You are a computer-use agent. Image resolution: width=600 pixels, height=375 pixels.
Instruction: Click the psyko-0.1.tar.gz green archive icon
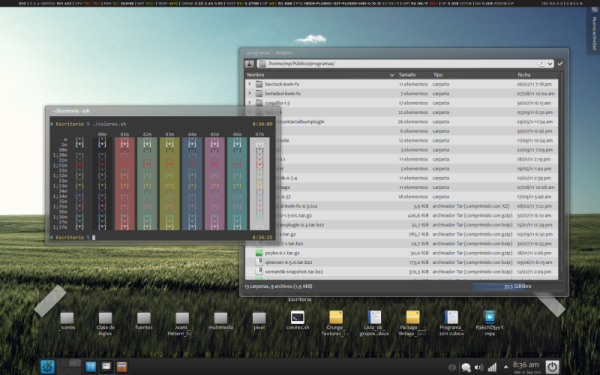point(259,253)
